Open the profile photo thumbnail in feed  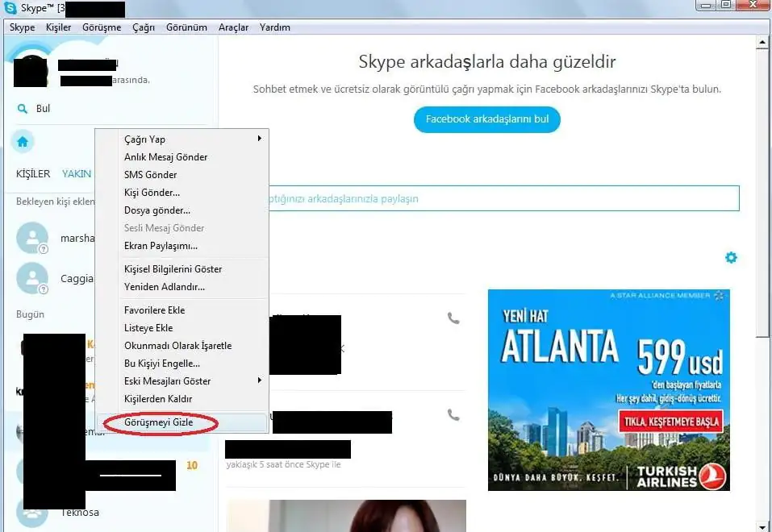point(347,516)
